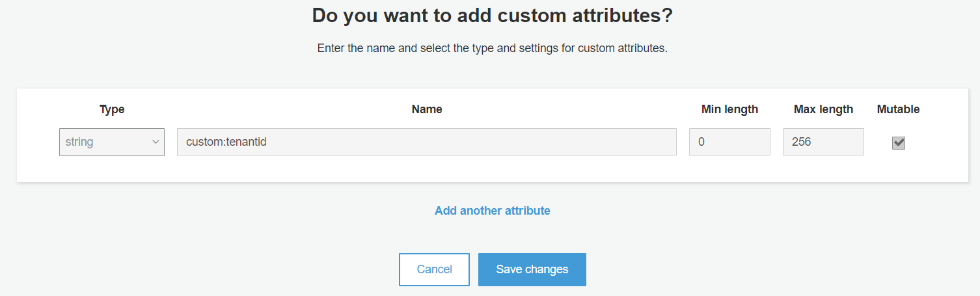Click the Name column header label

point(427,109)
